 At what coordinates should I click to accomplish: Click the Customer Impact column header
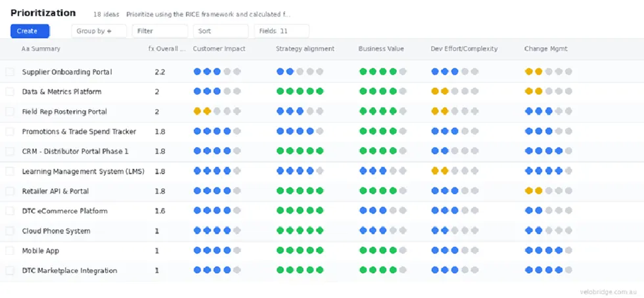pyautogui.click(x=219, y=49)
